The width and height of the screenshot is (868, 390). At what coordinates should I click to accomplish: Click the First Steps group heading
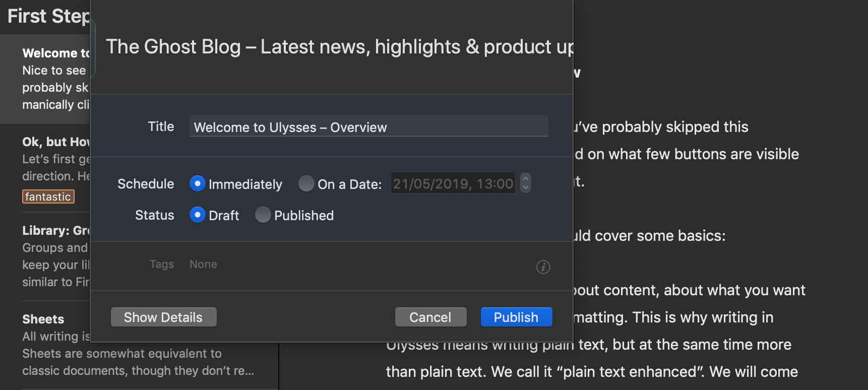point(48,16)
